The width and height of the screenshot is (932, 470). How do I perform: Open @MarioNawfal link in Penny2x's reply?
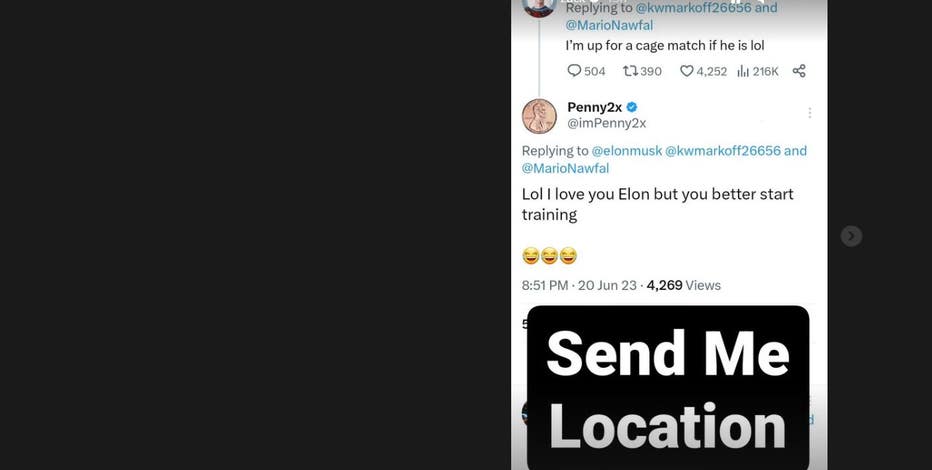[565, 168]
